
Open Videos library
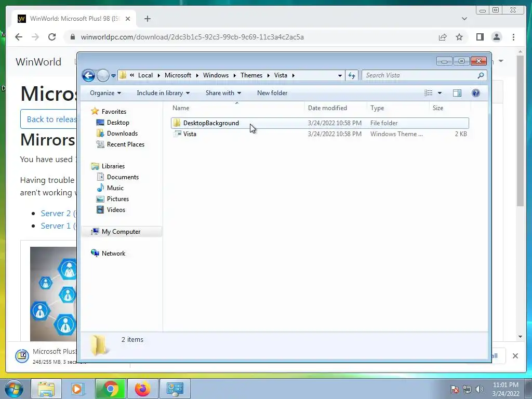[116, 210]
